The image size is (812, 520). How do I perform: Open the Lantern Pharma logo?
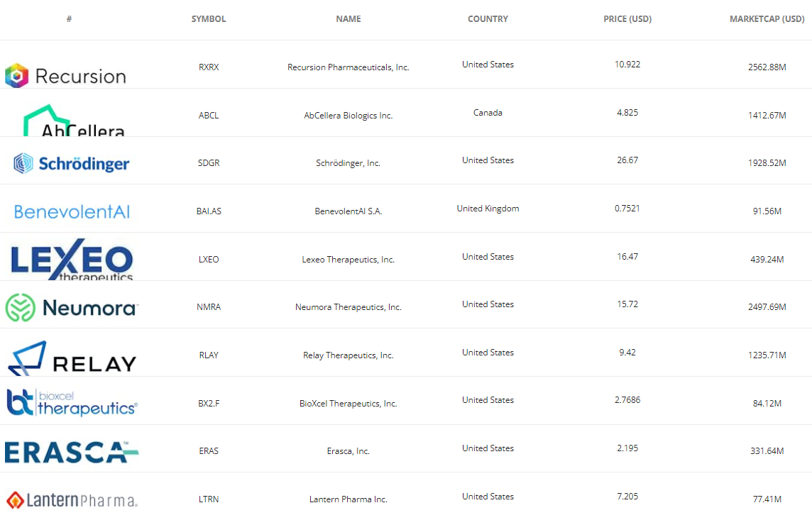pos(72,500)
